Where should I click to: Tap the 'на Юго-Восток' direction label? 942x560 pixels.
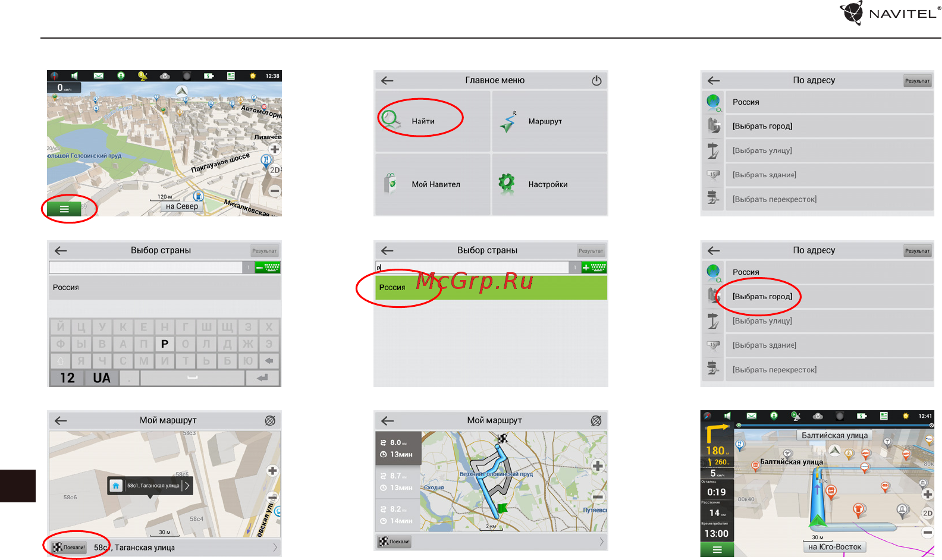835,547
